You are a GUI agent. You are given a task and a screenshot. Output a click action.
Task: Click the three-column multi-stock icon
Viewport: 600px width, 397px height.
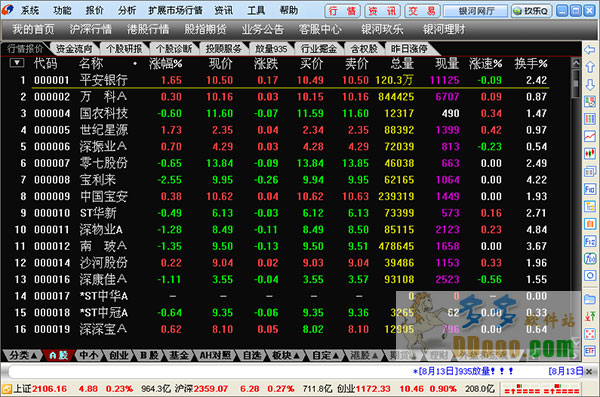click(x=590, y=119)
